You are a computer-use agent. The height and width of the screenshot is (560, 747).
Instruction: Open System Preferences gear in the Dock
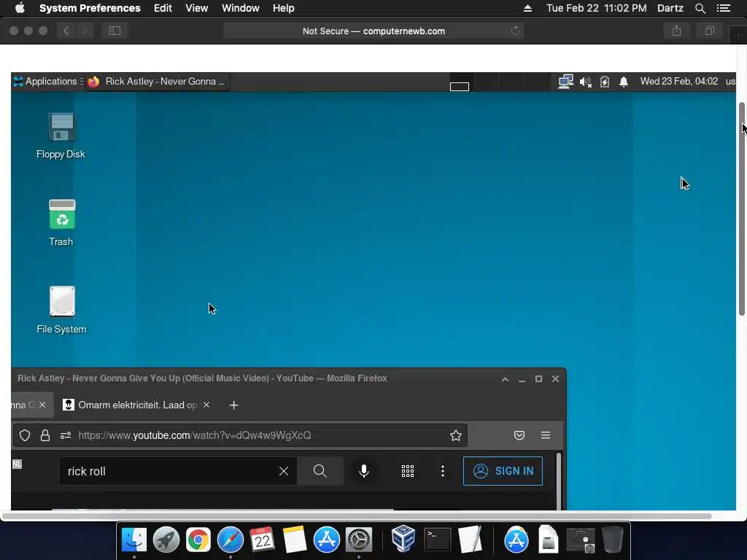click(x=359, y=540)
